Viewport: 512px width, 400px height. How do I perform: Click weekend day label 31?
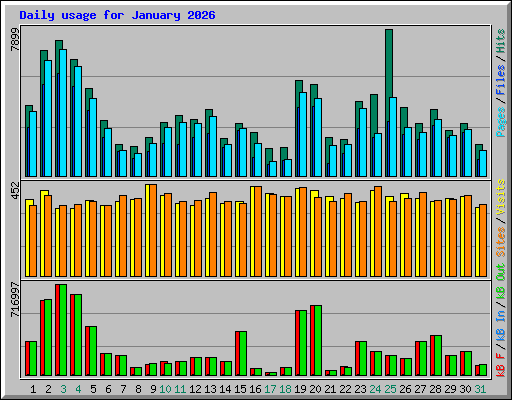click(x=480, y=389)
